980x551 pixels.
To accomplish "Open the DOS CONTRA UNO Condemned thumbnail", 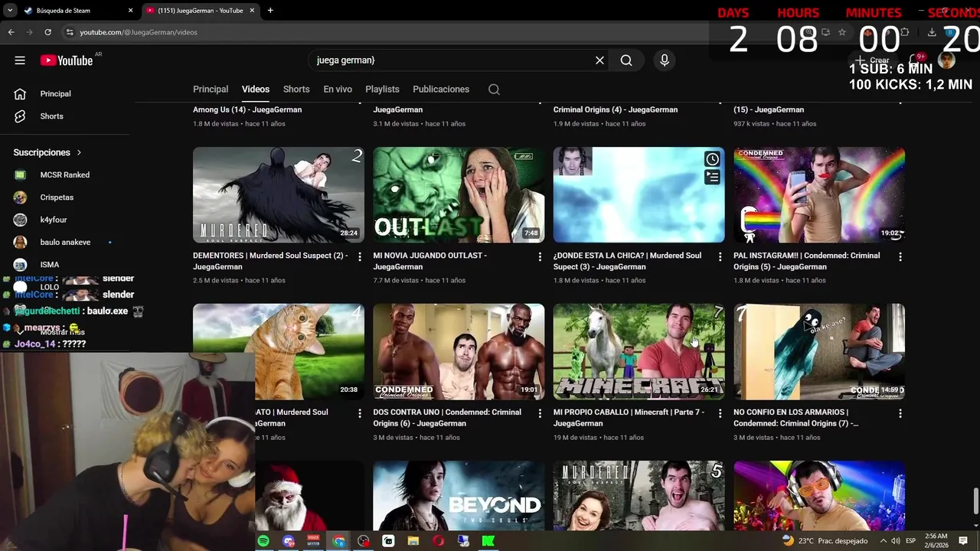I will click(459, 352).
